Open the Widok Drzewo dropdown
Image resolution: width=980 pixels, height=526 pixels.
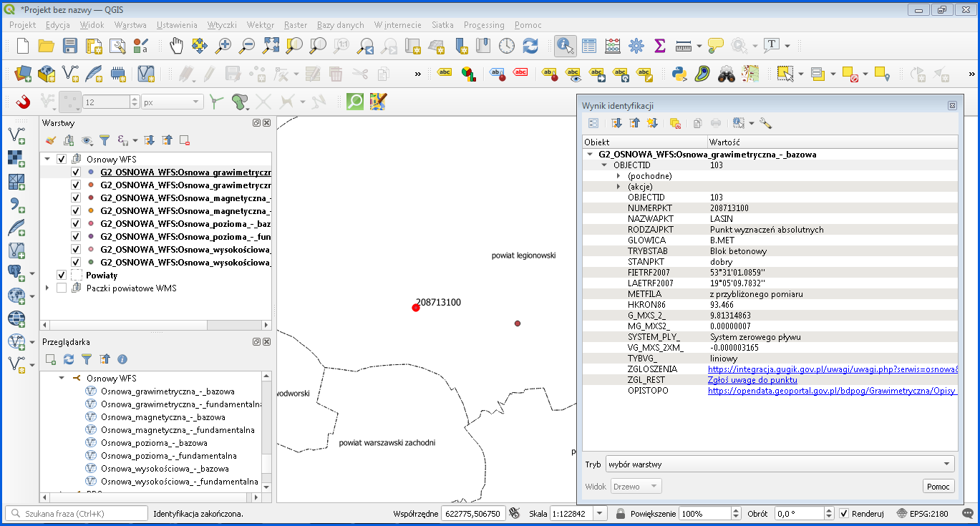click(636, 486)
